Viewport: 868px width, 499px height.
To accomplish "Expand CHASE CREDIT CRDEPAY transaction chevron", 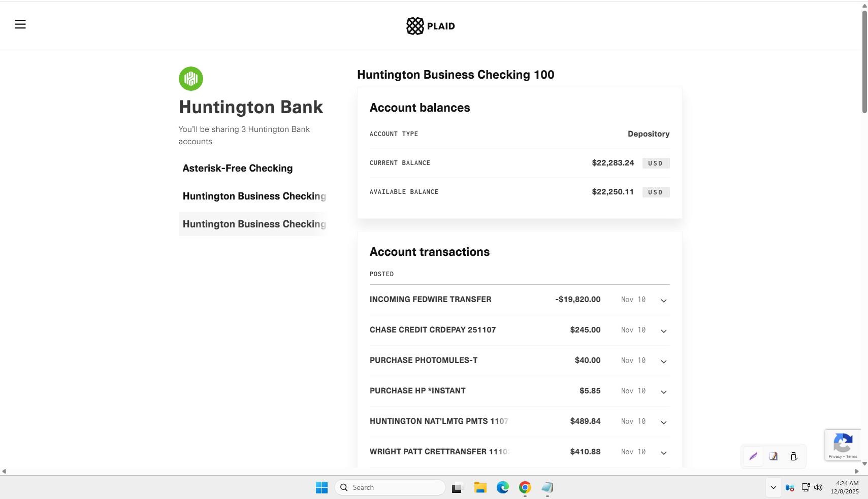I will pos(663,331).
